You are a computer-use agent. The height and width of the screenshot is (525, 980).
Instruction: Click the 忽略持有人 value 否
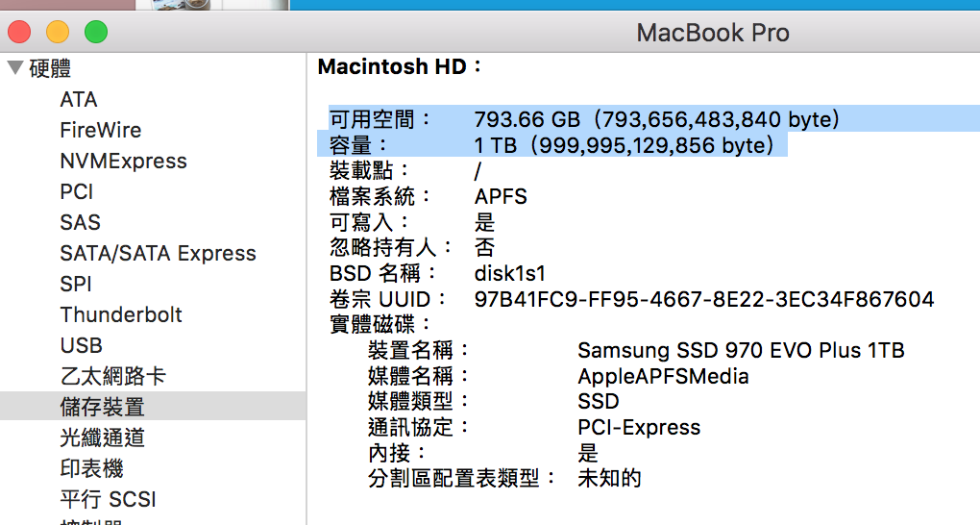pos(484,248)
